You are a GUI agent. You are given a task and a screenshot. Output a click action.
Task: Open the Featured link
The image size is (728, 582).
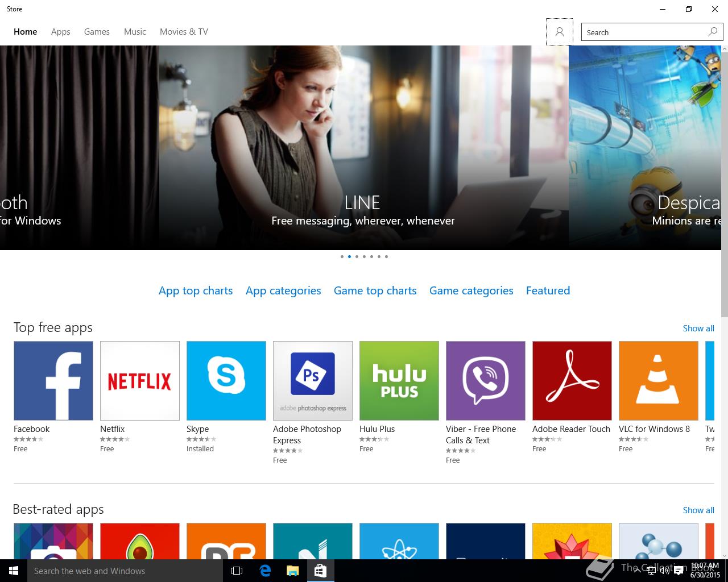(x=548, y=290)
